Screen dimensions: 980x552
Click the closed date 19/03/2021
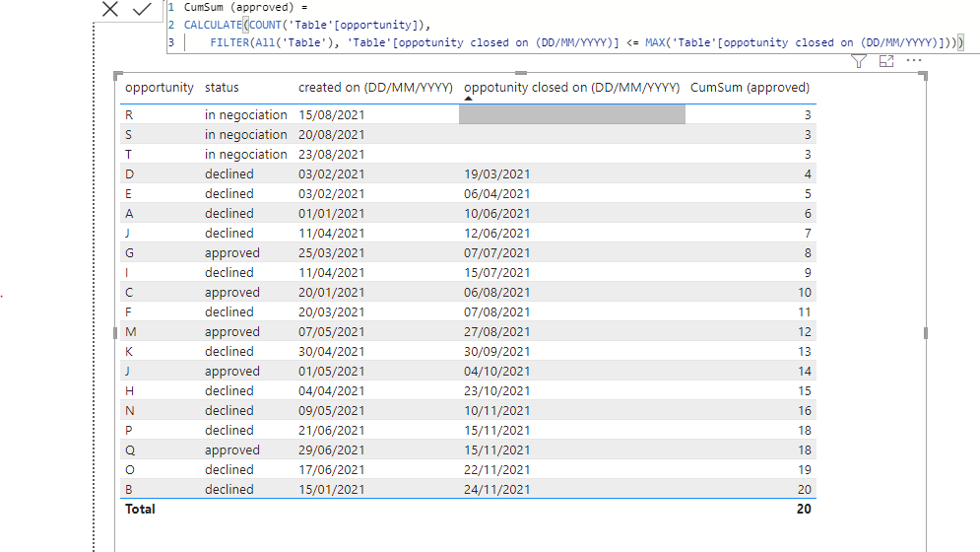pyautogui.click(x=496, y=174)
